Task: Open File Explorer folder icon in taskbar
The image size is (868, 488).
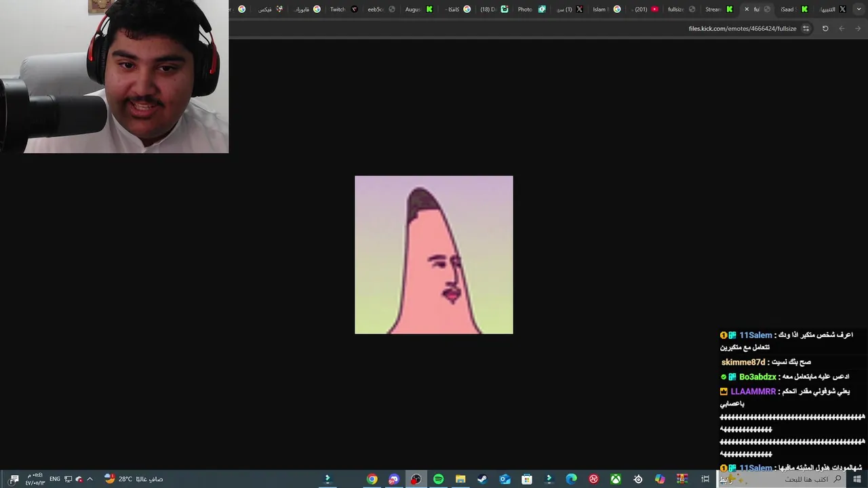Action: click(460, 479)
